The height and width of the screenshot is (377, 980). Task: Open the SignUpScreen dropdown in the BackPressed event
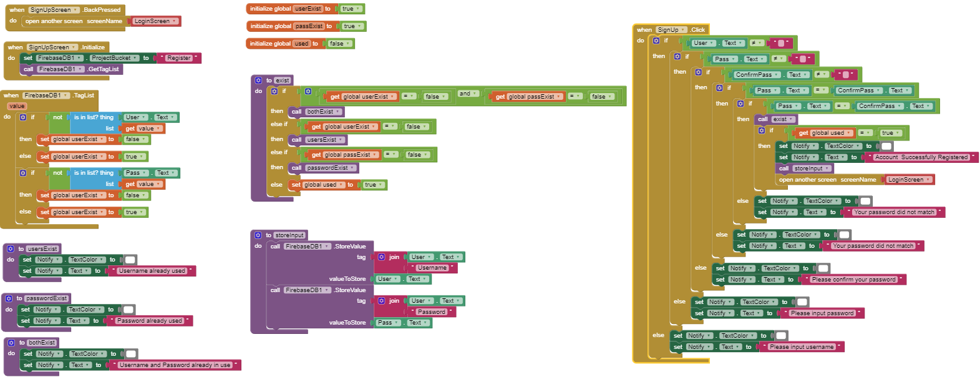(75, 10)
